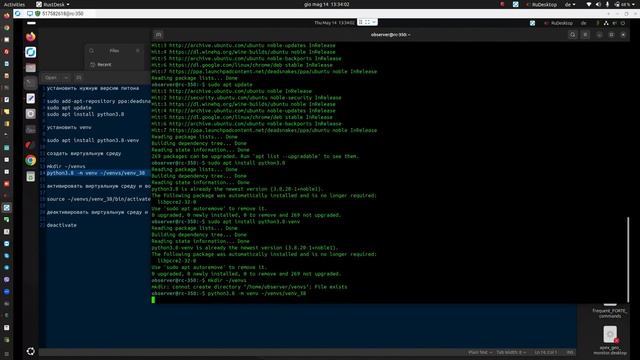
Task: Click the host Wi-Fi status icon
Action: [x=589, y=4]
